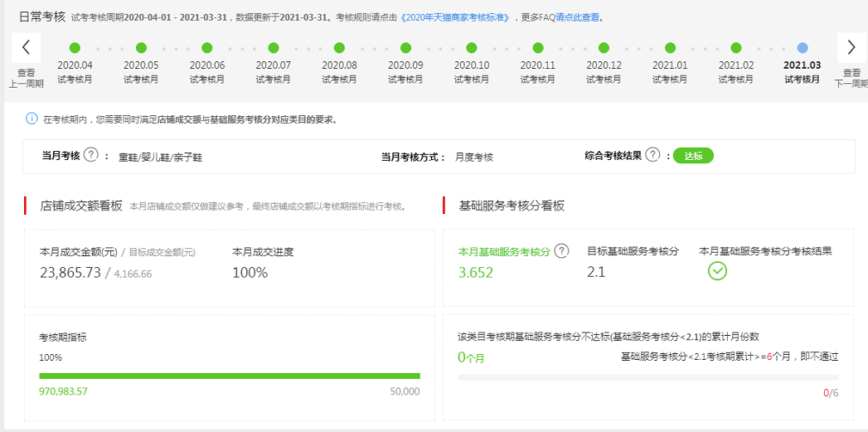Select the 2021.01 timeline month

tap(670, 48)
